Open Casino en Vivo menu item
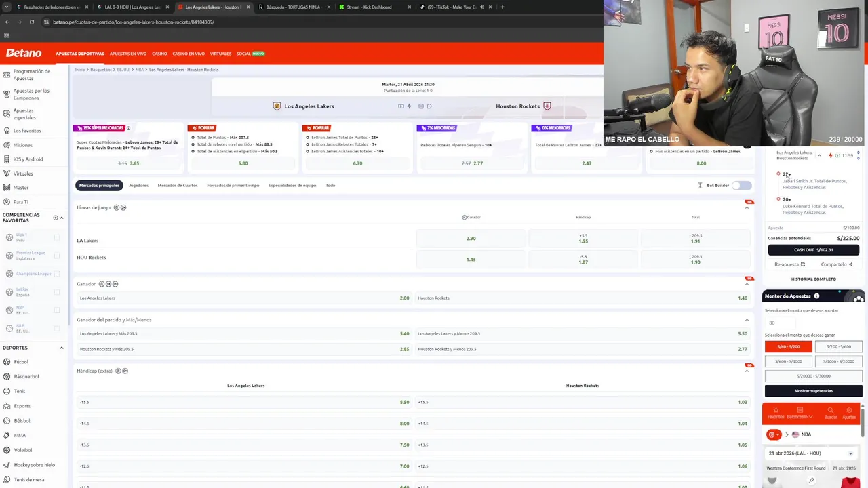 [189, 54]
